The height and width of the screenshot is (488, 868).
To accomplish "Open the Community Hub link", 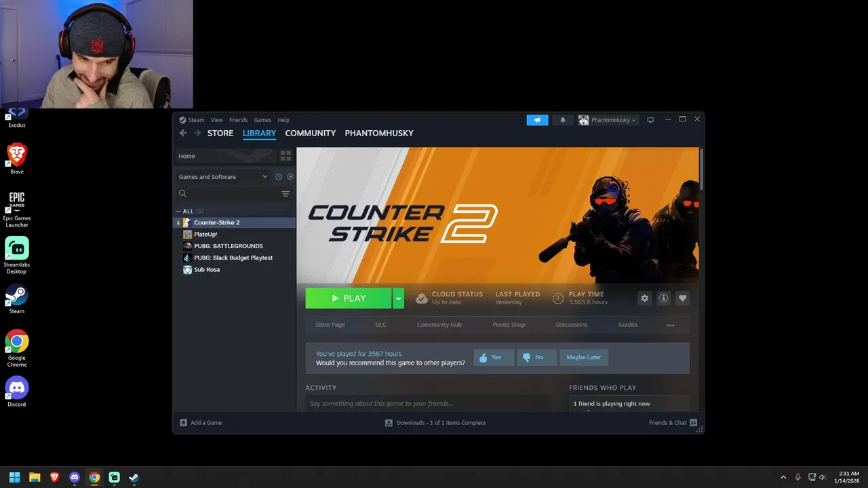I will (439, 325).
